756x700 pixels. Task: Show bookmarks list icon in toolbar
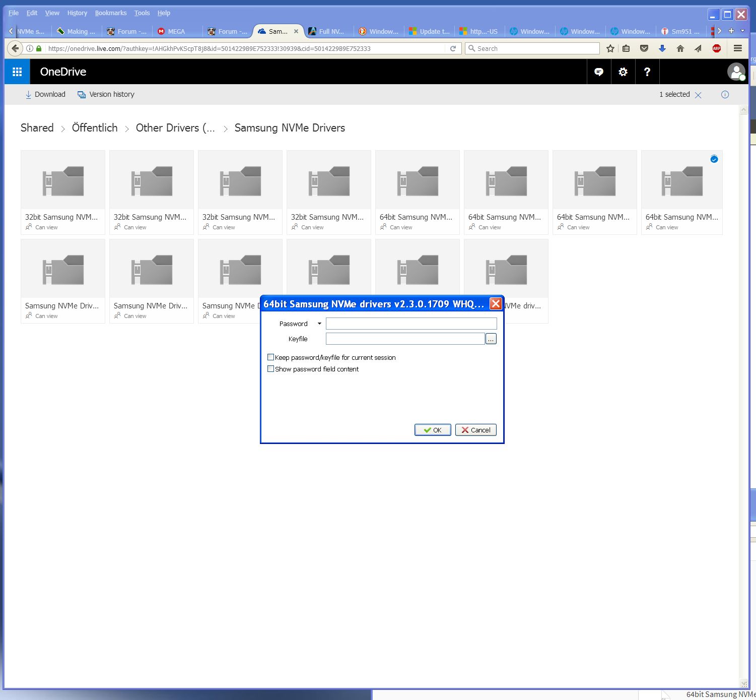(626, 48)
